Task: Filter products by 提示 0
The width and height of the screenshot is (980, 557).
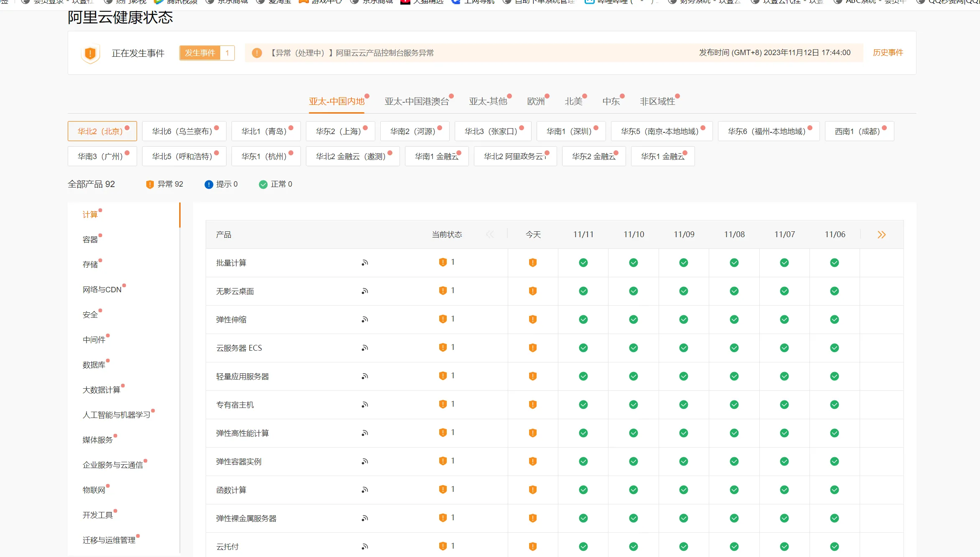Action: (x=221, y=184)
